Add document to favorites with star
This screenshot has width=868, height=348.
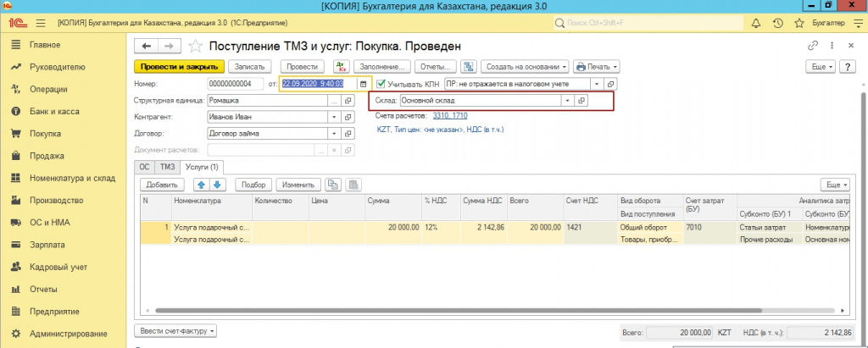[x=195, y=46]
